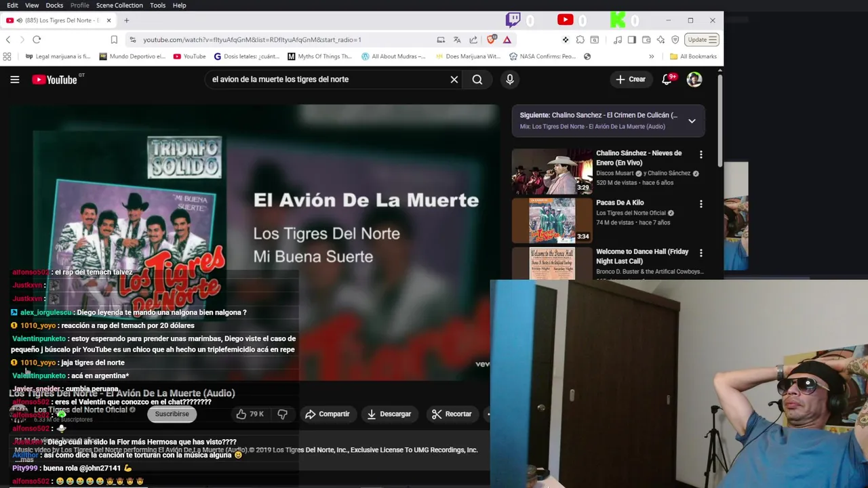Play the Pacas De A Kilo thumbnail
Screen dimensions: 868x488
(x=552, y=221)
